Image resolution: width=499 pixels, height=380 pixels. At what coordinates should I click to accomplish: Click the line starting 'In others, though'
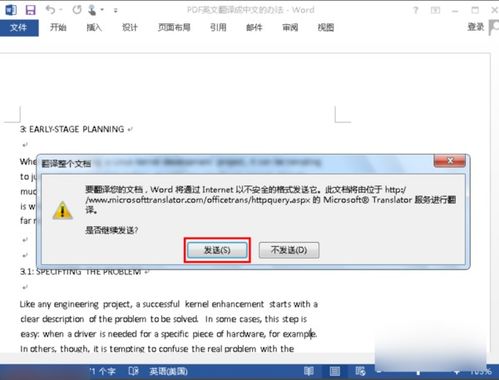tap(157, 349)
